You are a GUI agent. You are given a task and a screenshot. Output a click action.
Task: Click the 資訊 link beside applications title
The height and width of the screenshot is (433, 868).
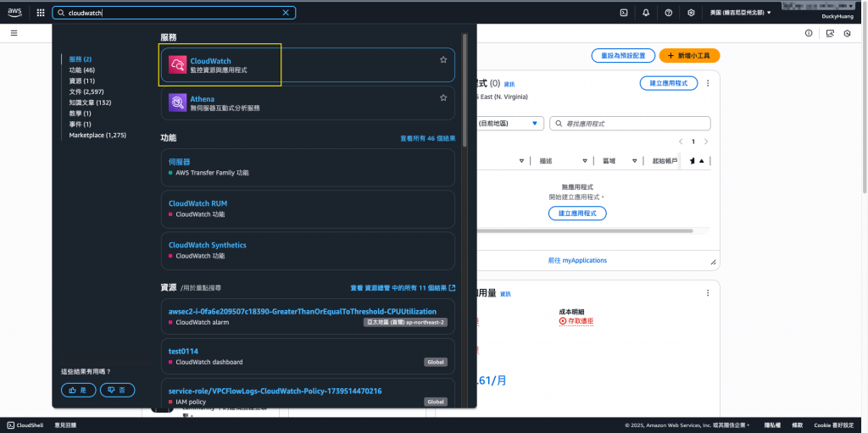tap(509, 84)
